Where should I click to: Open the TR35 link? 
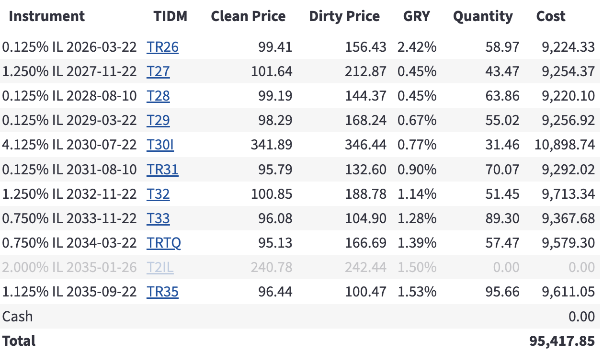coord(162,292)
